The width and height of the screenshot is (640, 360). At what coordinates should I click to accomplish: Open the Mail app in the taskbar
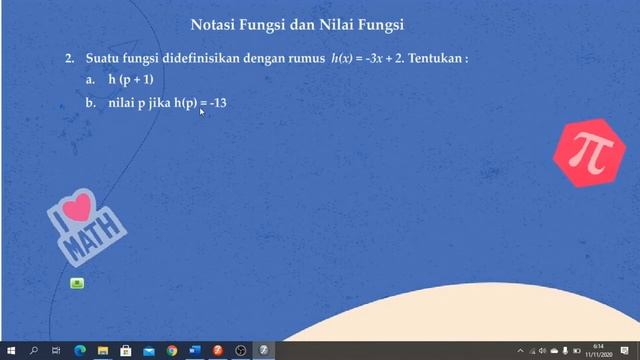point(149,351)
